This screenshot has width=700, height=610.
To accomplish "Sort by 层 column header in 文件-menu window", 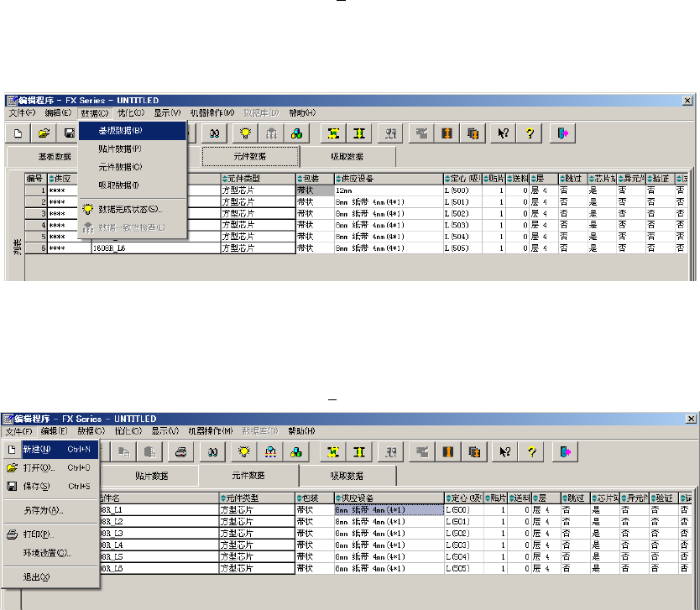I will point(546,498).
